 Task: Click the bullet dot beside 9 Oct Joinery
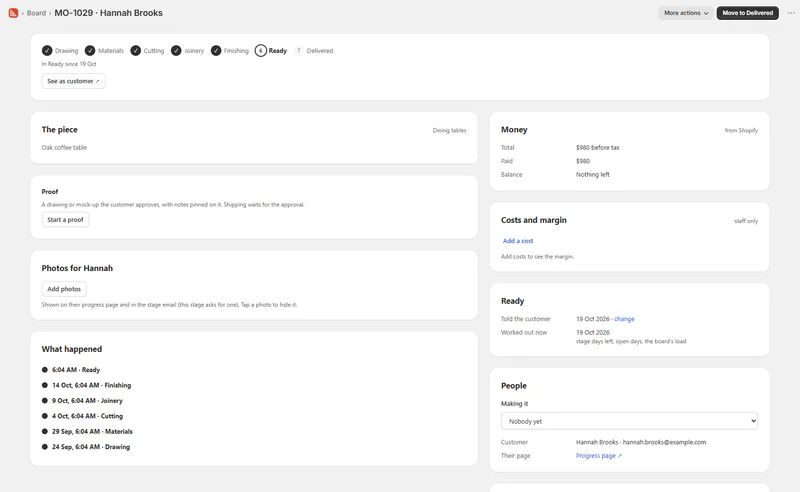[45, 400]
